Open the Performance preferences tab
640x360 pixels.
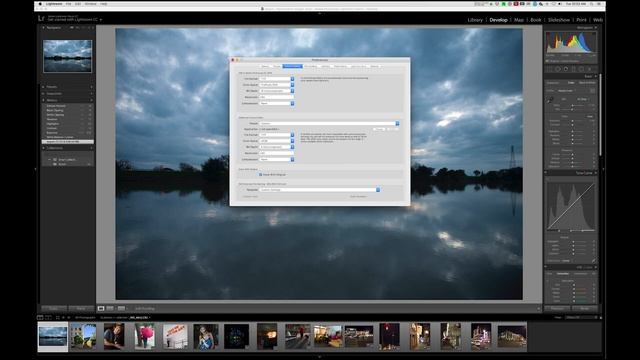point(340,66)
